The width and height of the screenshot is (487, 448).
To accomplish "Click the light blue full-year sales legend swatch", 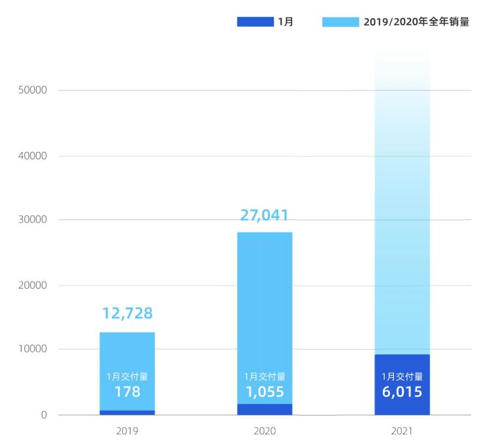I will pyautogui.click(x=340, y=22).
